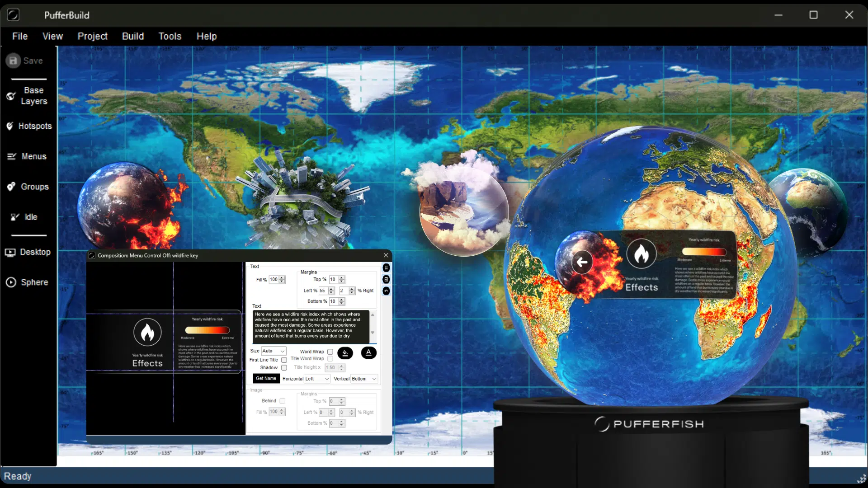This screenshot has width=868, height=488.
Task: Click the Base Layers sidebar icon
Action: (x=11, y=96)
